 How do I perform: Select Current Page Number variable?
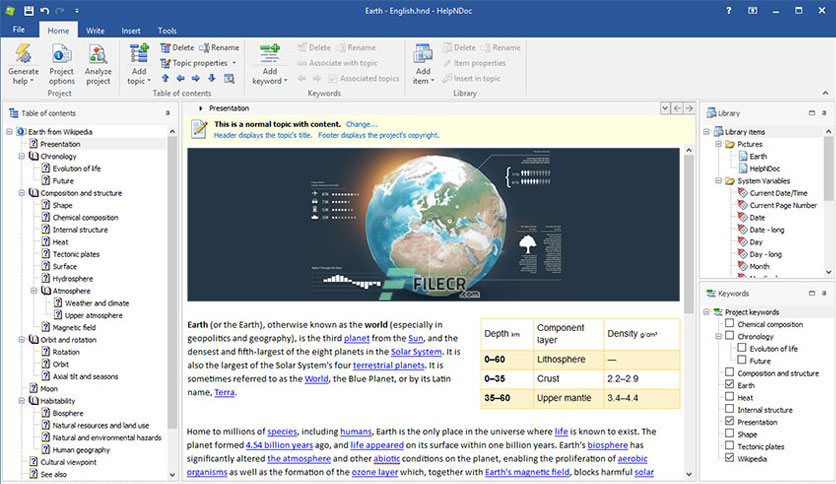[777, 205]
